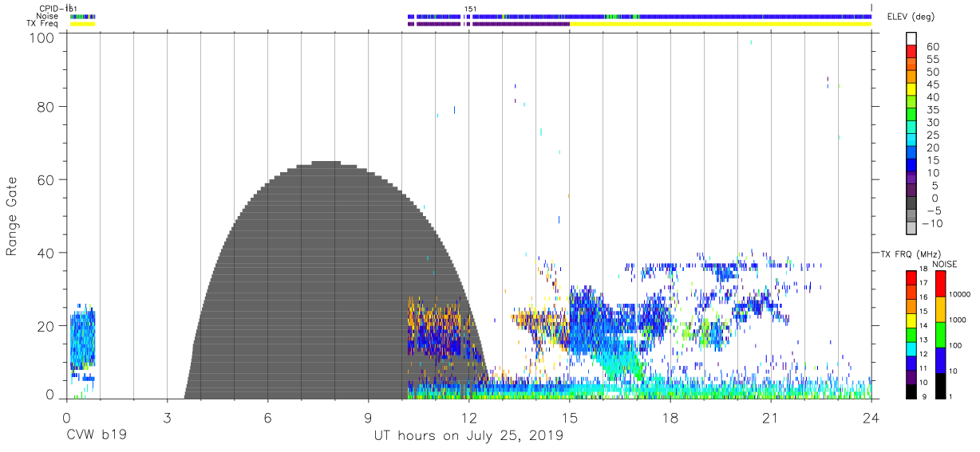Viewport: 980px width, 452px height.
Task: Click the 'UT hours on July 25, 2019' axis title
Action: point(469,436)
